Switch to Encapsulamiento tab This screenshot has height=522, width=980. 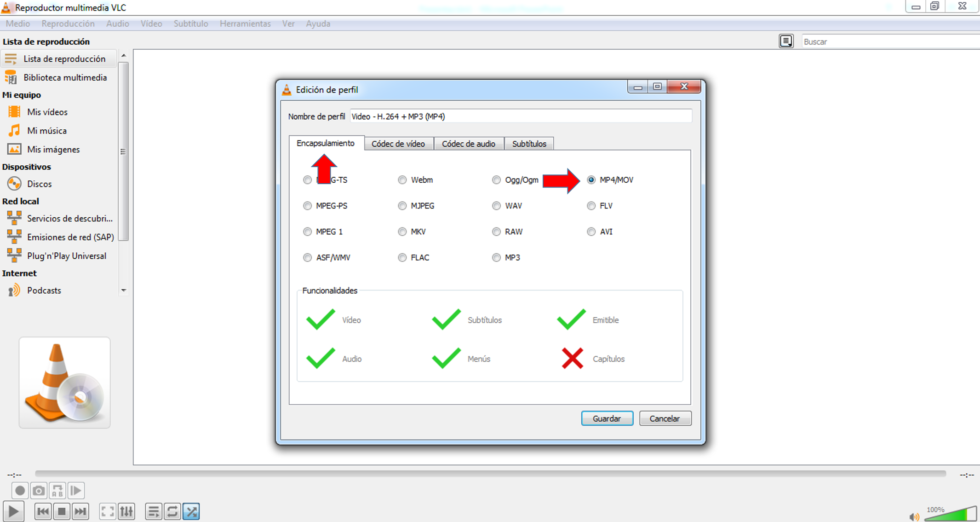tap(326, 143)
